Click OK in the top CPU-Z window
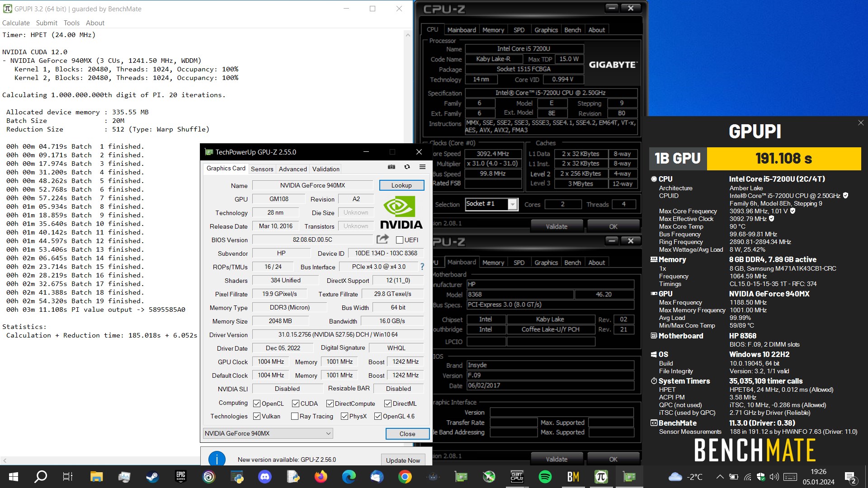This screenshot has height=488, width=868. tap(613, 226)
